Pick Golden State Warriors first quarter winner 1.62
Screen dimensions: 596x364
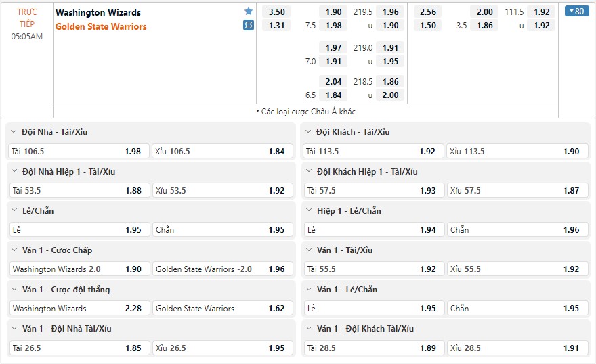point(223,309)
